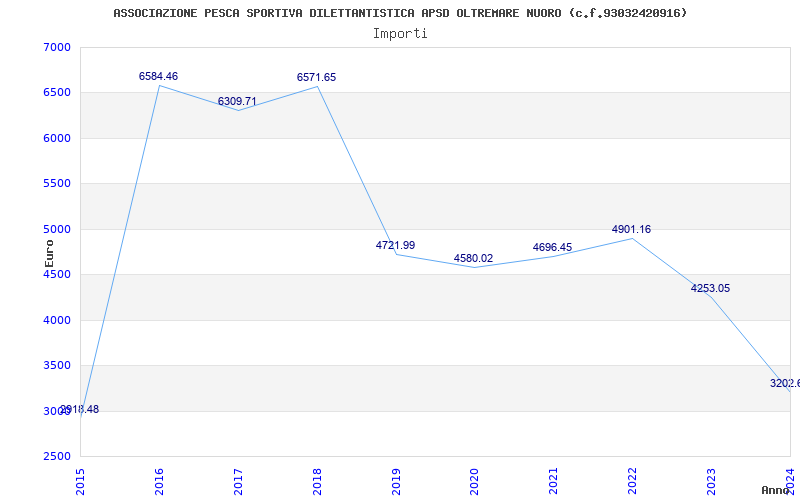Click the line data point at 2019
The height and width of the screenshot is (500, 800).
(396, 254)
